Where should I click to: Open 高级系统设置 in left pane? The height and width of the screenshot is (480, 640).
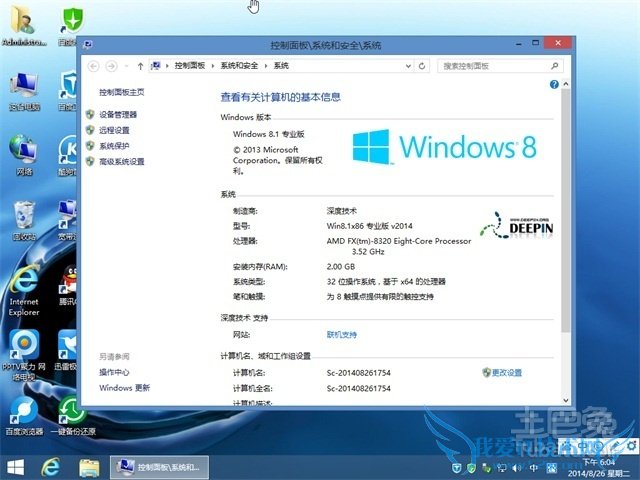(x=122, y=162)
